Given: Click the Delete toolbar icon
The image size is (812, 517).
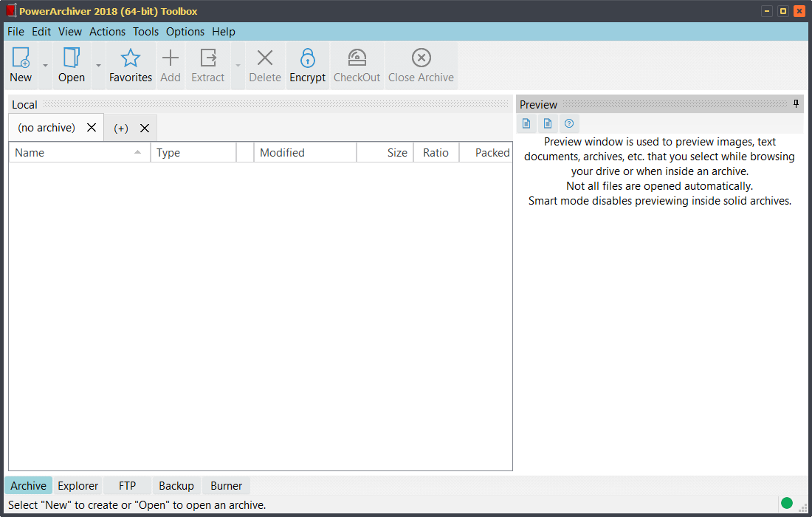Looking at the screenshot, I should (x=265, y=58).
